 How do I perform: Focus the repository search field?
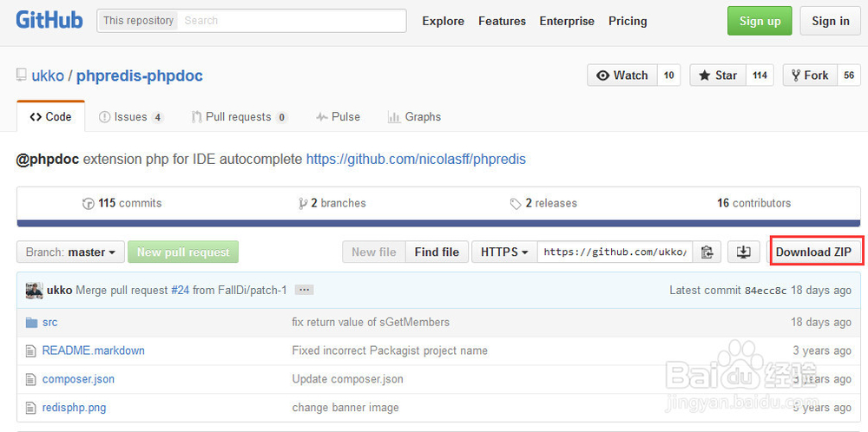292,21
